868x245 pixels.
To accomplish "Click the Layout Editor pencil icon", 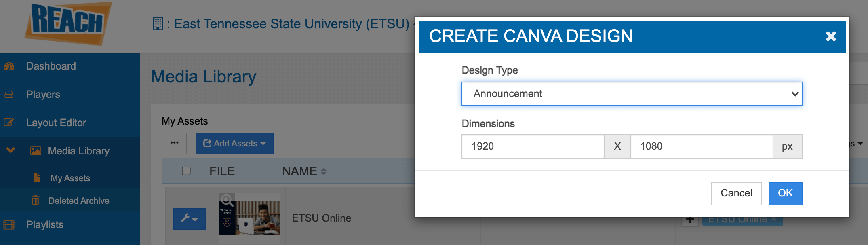I will (9, 122).
